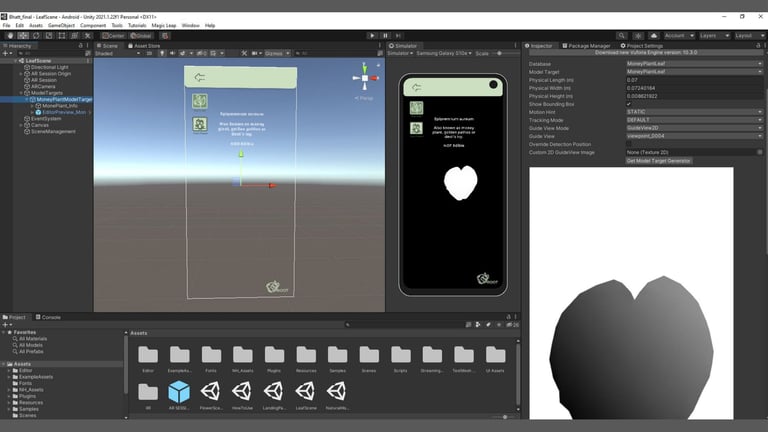Click the Physical Length value field
This screenshot has width=768, height=432.
(695, 80)
